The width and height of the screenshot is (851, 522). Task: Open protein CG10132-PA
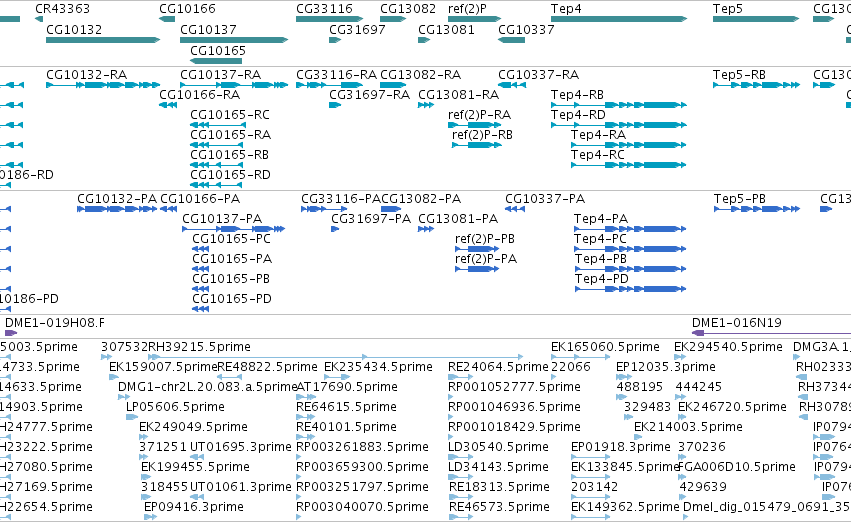click(x=117, y=199)
